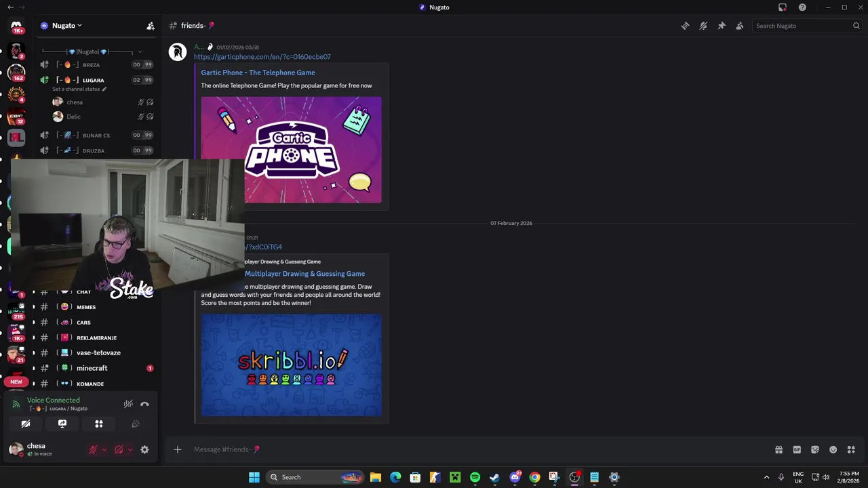This screenshot has height=488, width=868.
Task: Open chesa user profile panel
Action: [x=44, y=449]
